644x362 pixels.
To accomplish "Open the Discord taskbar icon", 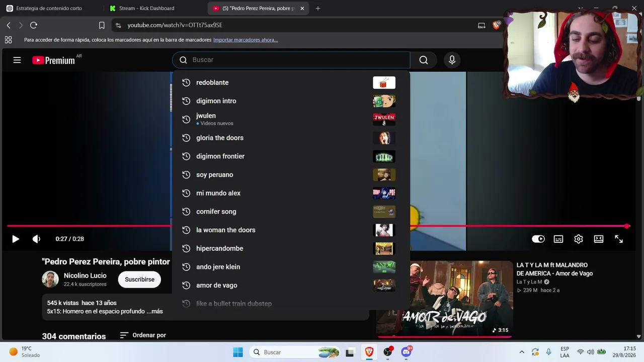I will [x=407, y=352].
